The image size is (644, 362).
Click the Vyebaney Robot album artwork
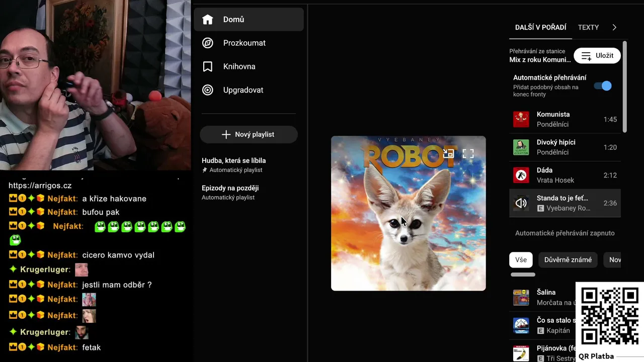click(x=409, y=213)
